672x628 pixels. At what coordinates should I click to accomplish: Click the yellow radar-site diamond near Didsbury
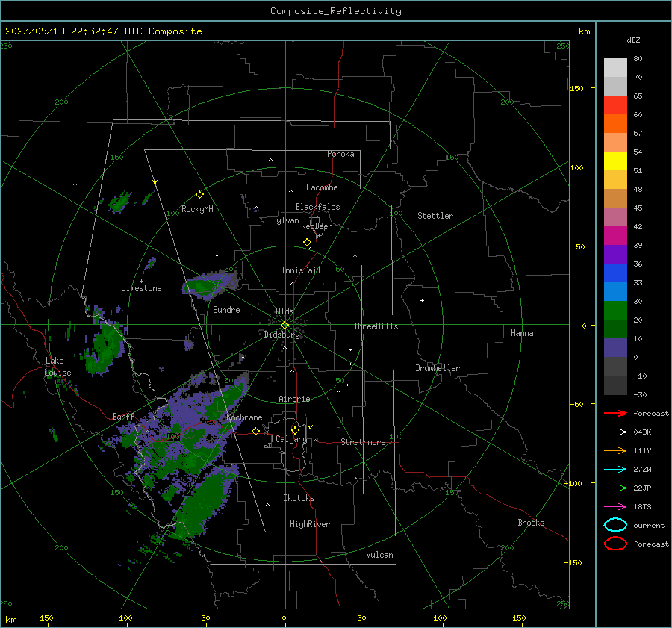284,326
